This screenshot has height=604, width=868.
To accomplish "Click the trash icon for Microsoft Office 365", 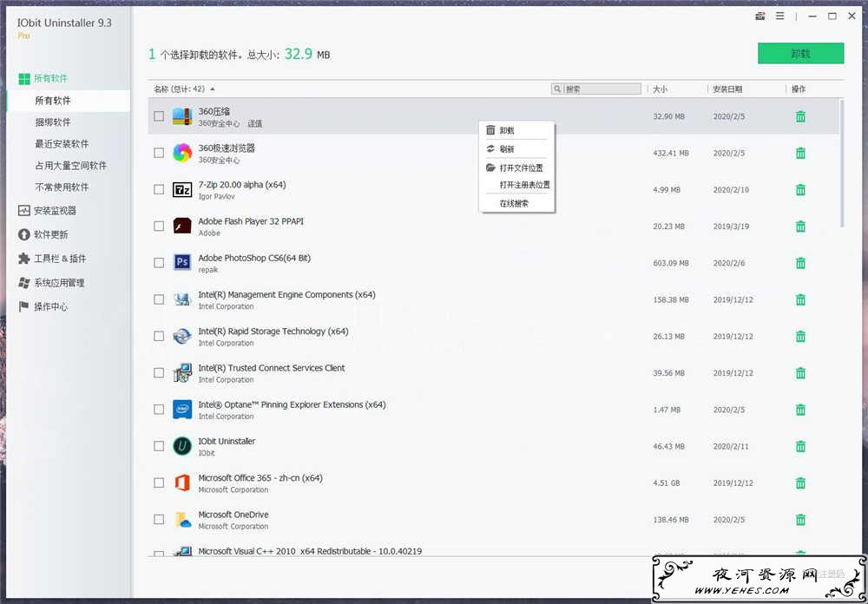I will (x=800, y=483).
